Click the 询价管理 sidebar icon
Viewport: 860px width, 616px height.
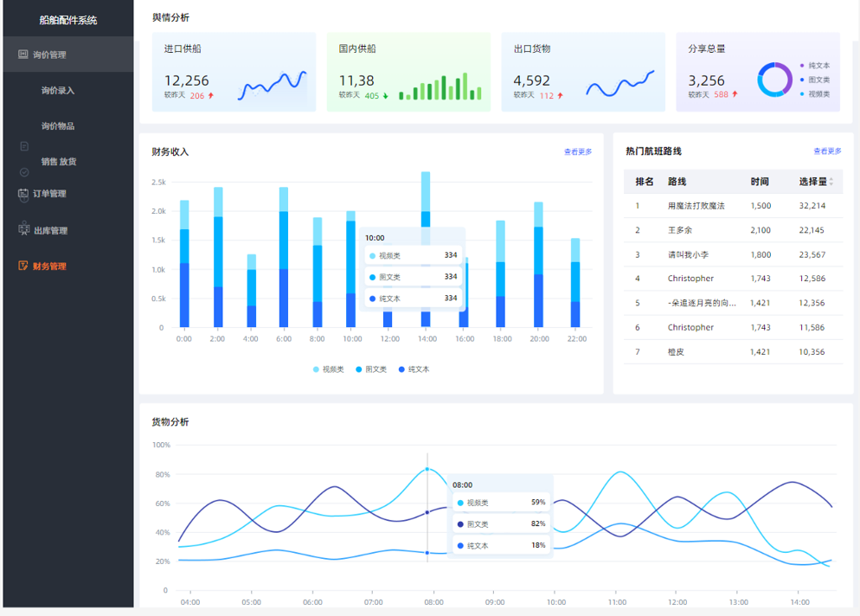coord(23,55)
